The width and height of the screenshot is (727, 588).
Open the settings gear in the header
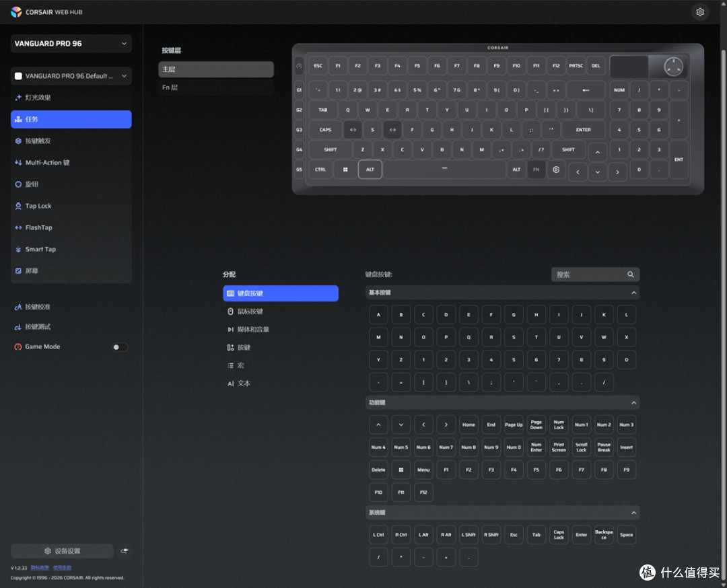coord(699,12)
